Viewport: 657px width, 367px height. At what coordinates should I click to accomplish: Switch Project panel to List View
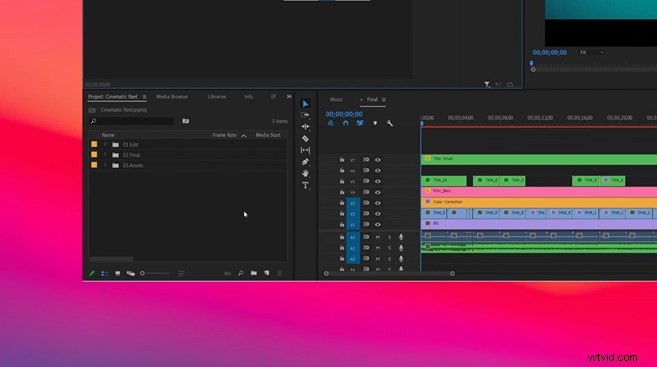(105, 273)
